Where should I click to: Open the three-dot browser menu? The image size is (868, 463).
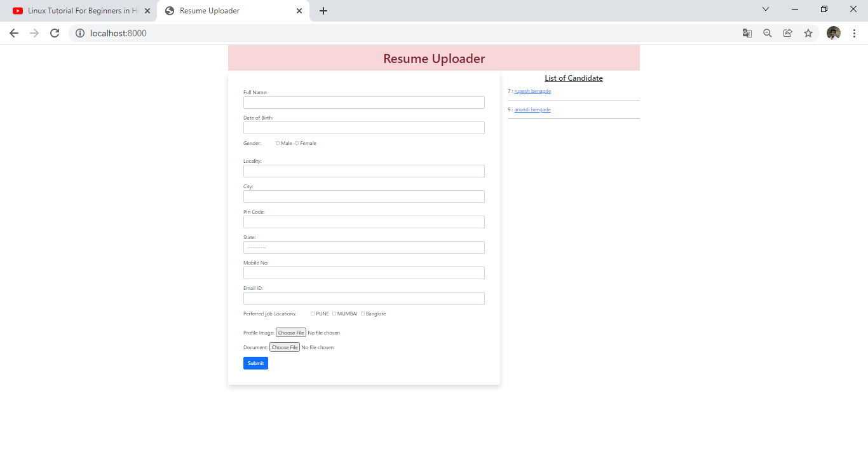(854, 32)
